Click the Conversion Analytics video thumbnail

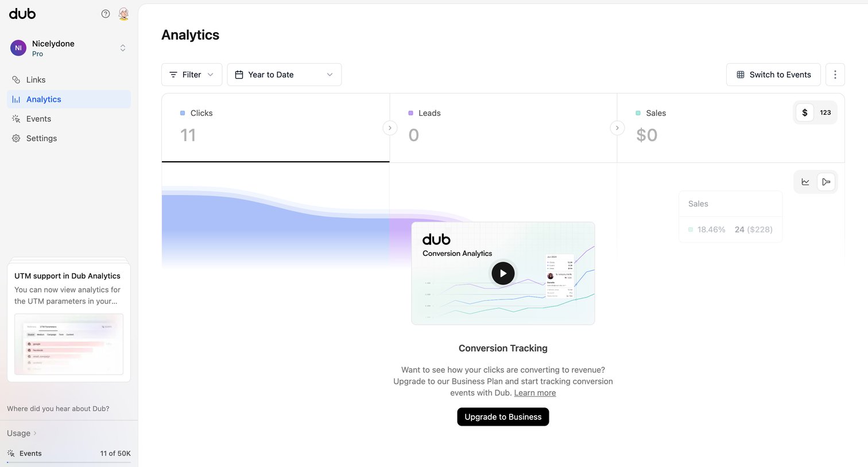[503, 274]
